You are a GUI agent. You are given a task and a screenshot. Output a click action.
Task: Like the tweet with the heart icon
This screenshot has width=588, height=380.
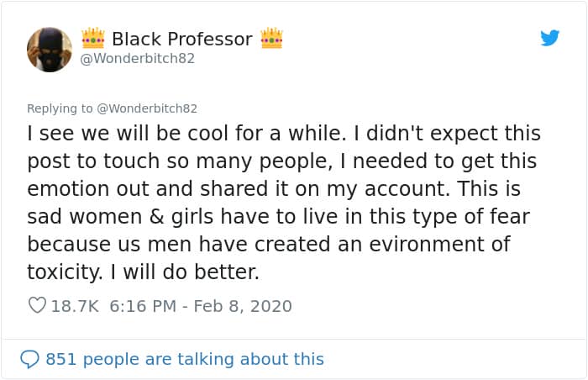tap(37, 306)
